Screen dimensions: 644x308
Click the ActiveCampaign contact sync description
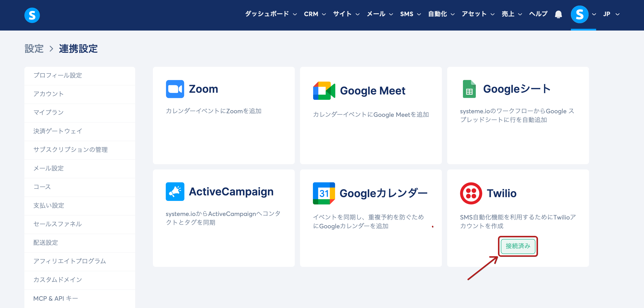coord(223,218)
